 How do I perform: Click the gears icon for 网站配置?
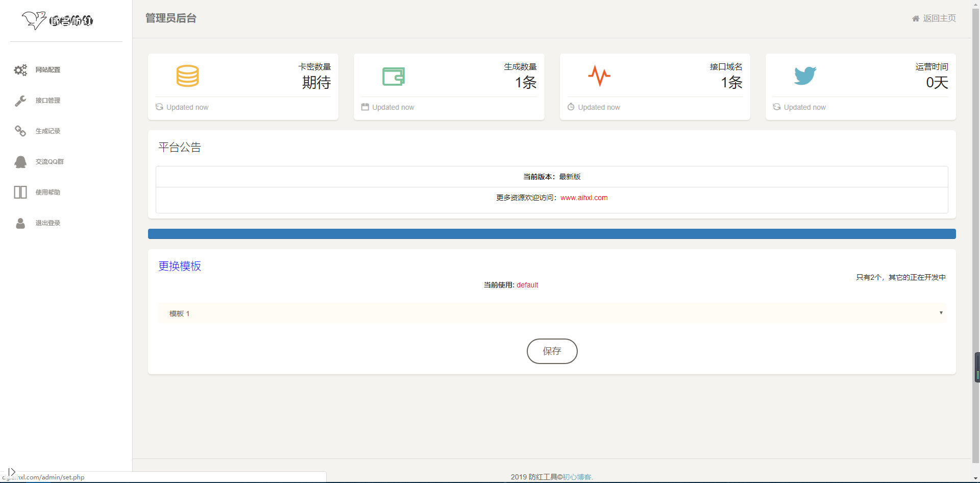[20, 70]
